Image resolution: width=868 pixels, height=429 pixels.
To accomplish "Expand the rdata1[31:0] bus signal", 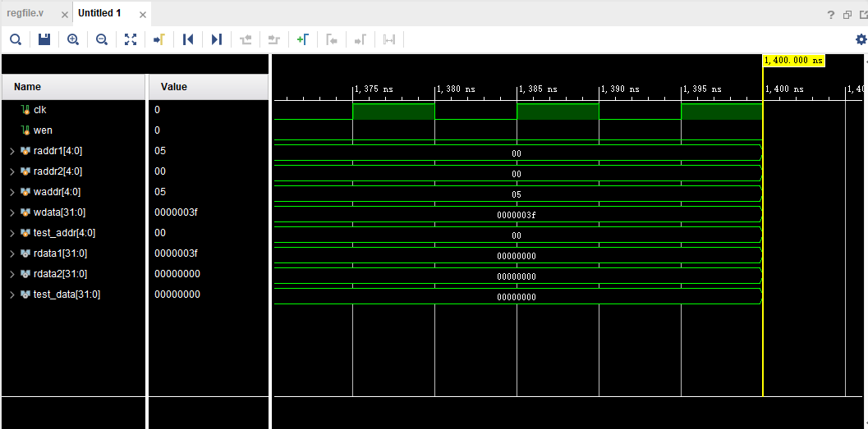I will pyautogui.click(x=11, y=253).
